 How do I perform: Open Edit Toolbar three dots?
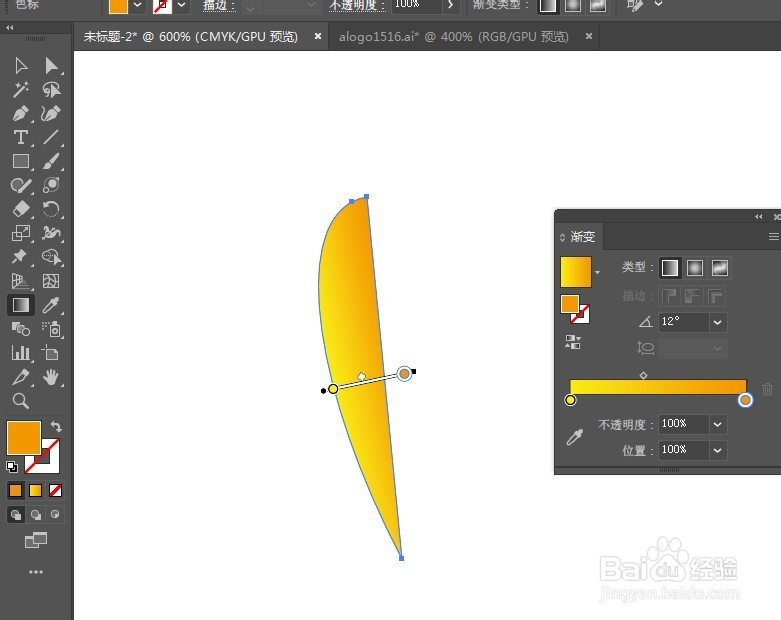click(x=36, y=572)
